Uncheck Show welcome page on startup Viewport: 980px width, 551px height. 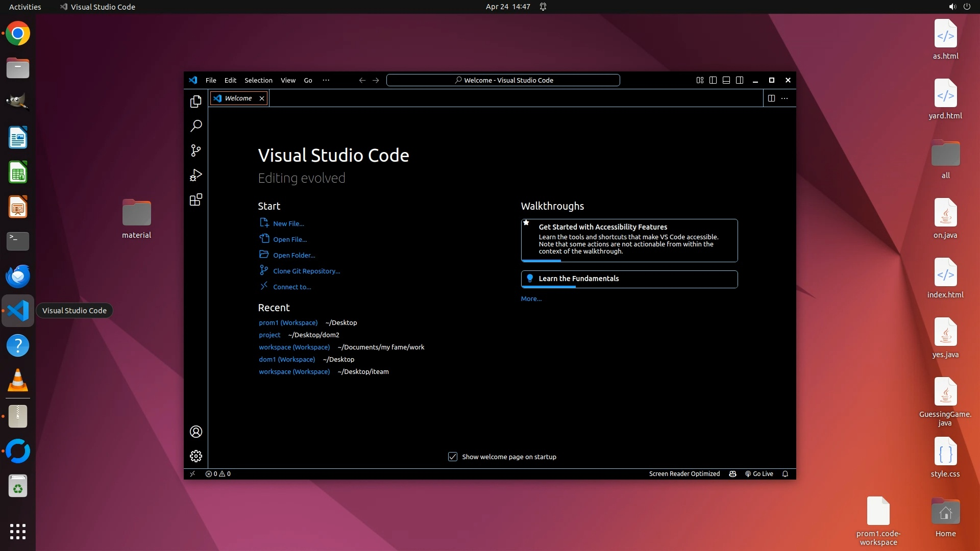pyautogui.click(x=453, y=457)
